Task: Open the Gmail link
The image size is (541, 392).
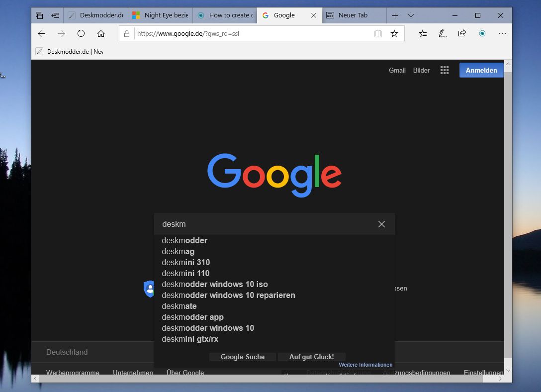Action: (397, 71)
